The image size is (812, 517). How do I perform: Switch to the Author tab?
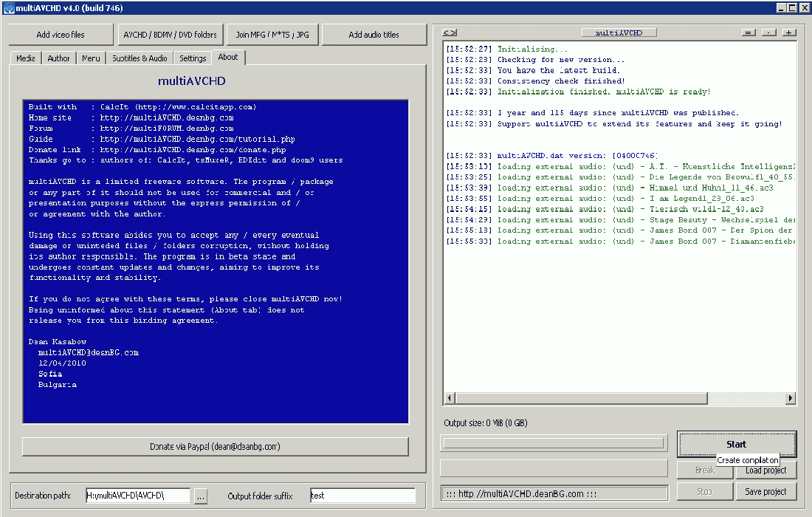coord(59,58)
